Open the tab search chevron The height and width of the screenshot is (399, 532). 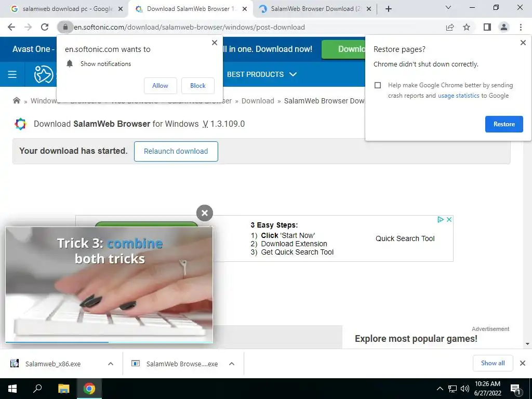[x=448, y=7]
